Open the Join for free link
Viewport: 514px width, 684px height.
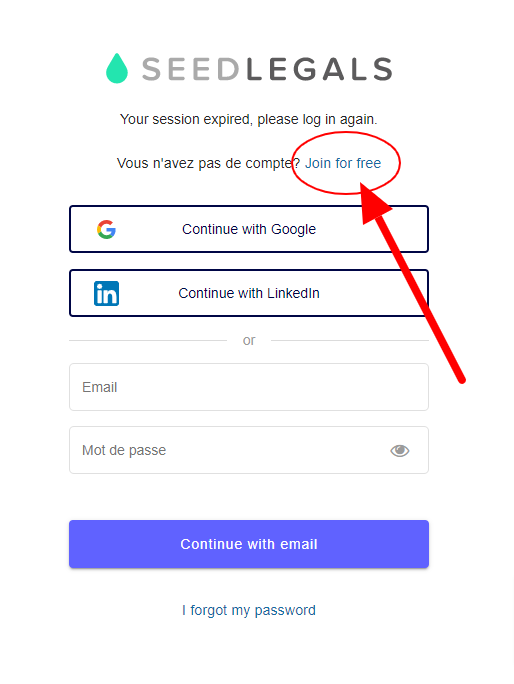(343, 163)
